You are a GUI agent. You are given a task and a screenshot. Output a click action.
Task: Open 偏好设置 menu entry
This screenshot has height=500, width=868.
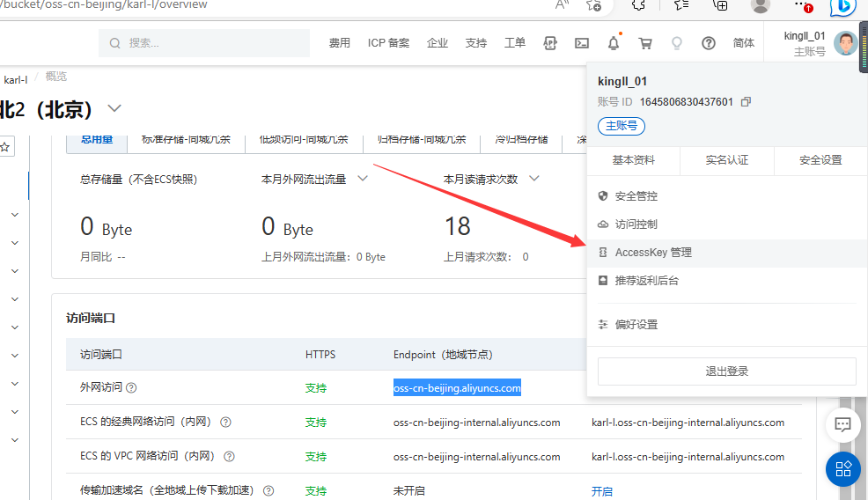click(x=727, y=325)
